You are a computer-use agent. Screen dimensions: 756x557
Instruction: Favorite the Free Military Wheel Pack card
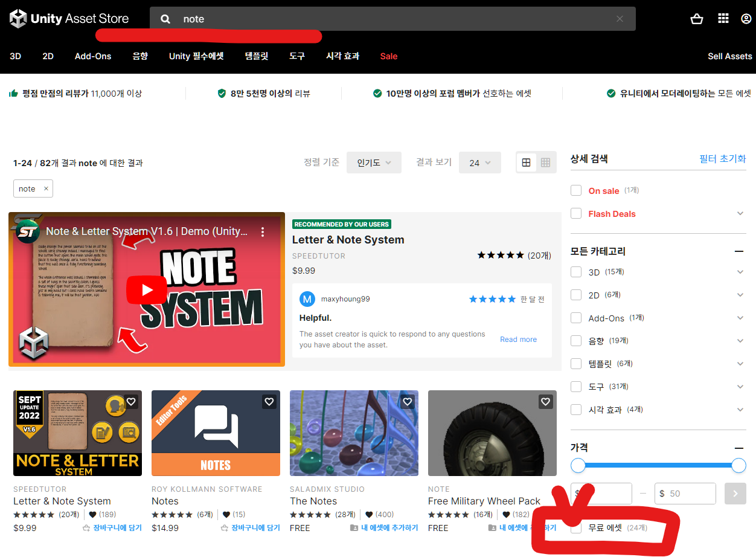[546, 401]
